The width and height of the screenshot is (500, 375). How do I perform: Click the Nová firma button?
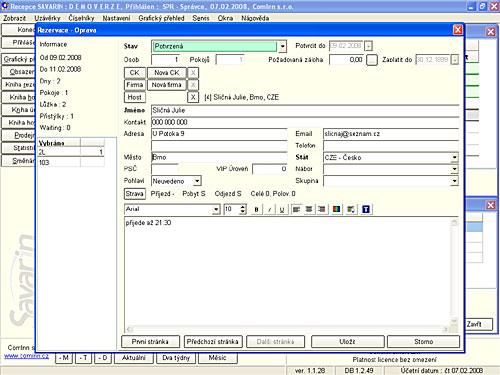coord(167,85)
